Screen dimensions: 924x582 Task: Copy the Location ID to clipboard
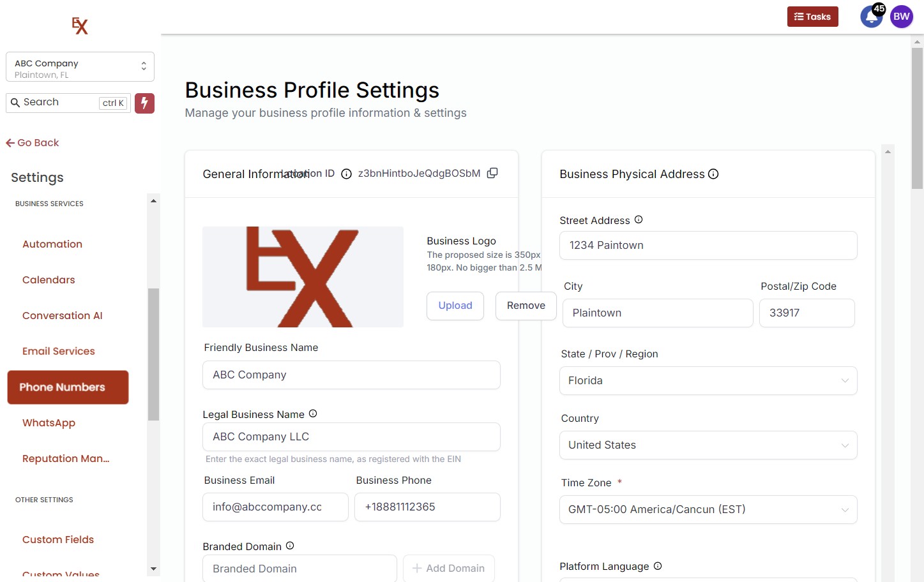point(492,173)
